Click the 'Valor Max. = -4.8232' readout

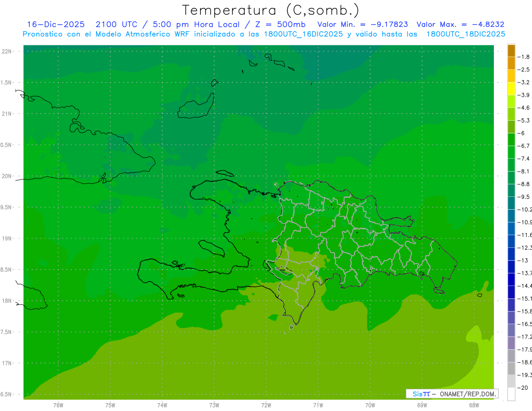(x=460, y=25)
